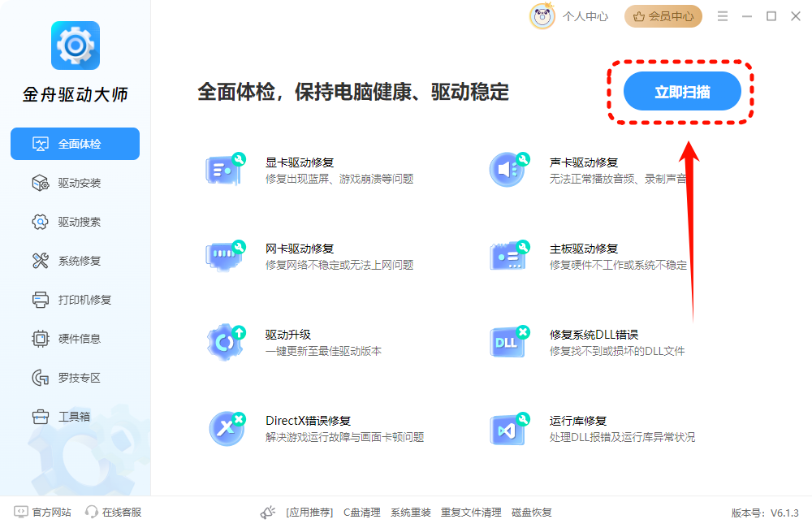Go to 驱动搜索 in the sidebar
The height and width of the screenshot is (528, 812).
click(x=75, y=222)
